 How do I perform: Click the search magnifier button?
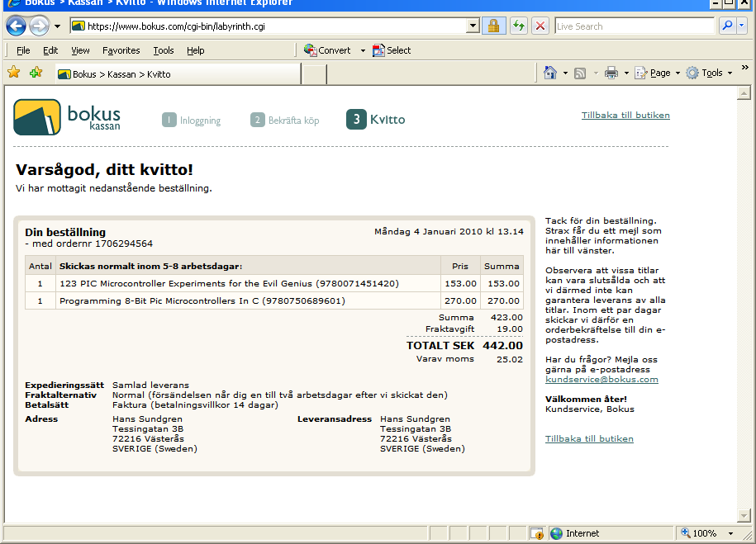(727, 26)
